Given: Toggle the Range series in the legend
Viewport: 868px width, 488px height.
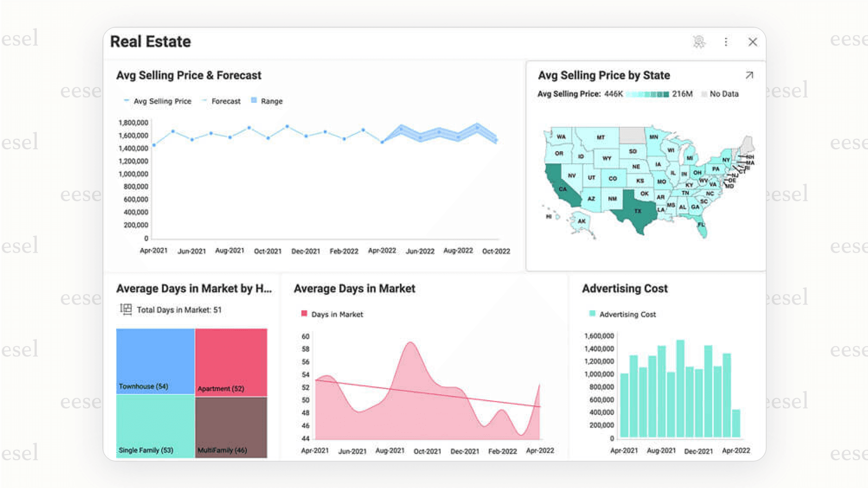Looking at the screenshot, I should 267,101.
